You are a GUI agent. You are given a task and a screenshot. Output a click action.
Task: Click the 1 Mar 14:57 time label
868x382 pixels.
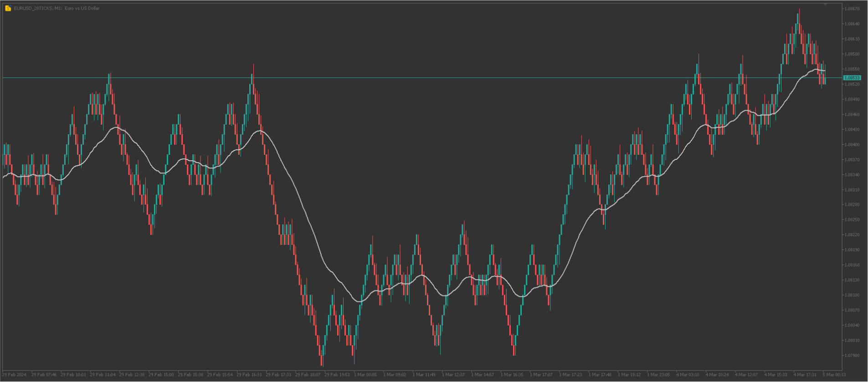(x=483, y=375)
